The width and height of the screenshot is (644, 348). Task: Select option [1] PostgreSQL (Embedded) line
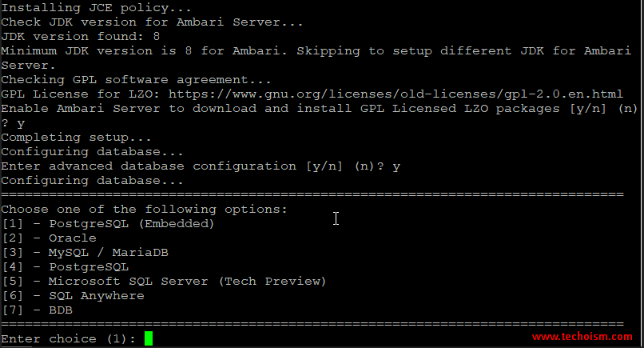pos(108,224)
